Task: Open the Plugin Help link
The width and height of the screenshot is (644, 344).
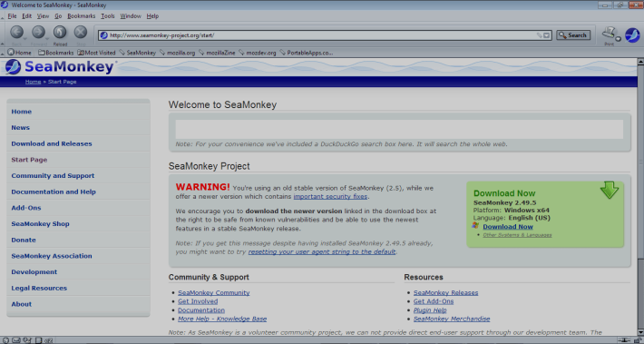Action: click(430, 310)
